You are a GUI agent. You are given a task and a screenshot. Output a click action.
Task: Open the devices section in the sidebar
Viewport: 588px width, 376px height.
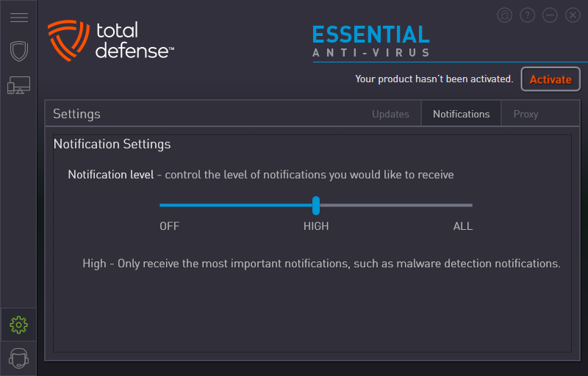(18, 86)
